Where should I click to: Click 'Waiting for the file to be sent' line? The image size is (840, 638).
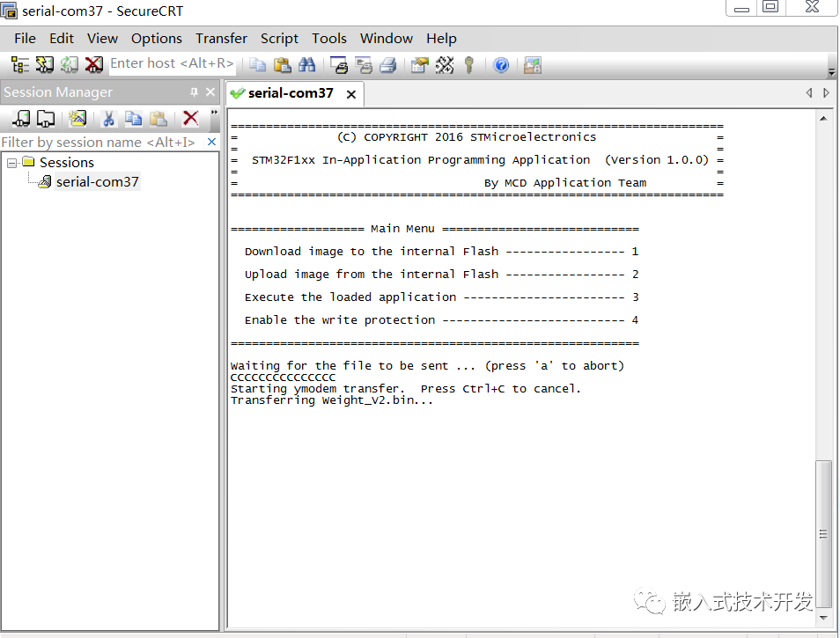click(427, 365)
